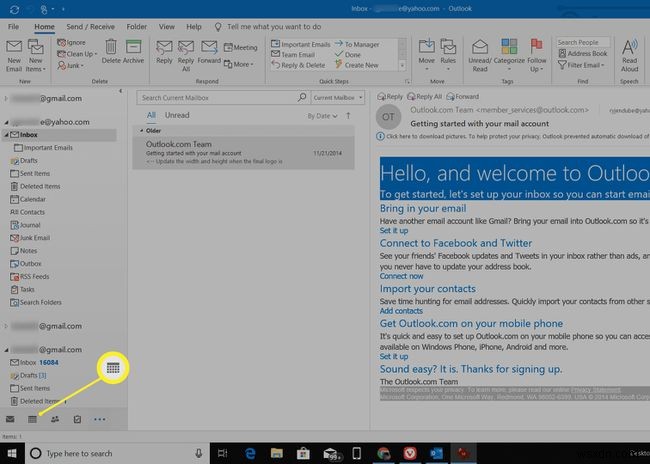This screenshot has width=650, height=464.
Task: Run the To Manager quick step
Action: coord(357,44)
